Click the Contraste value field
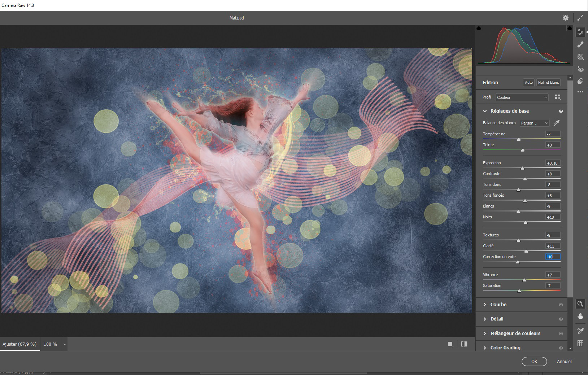588x375 pixels. [x=553, y=174]
